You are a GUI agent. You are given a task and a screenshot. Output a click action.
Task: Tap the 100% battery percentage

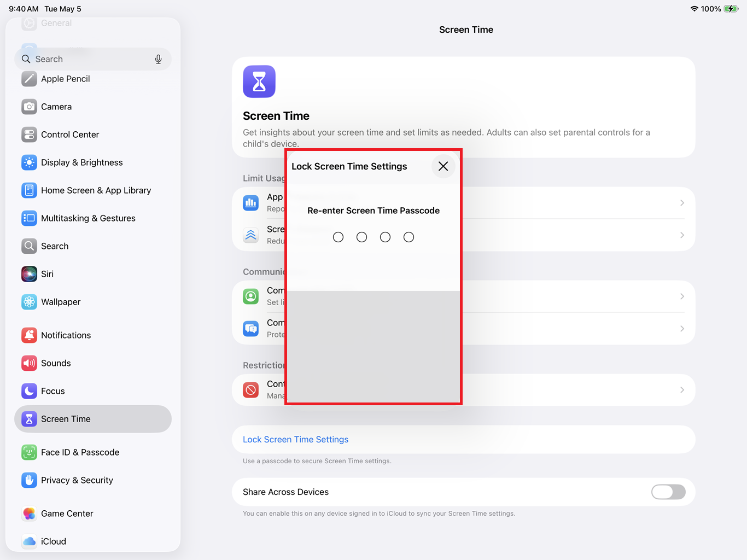[x=711, y=9]
